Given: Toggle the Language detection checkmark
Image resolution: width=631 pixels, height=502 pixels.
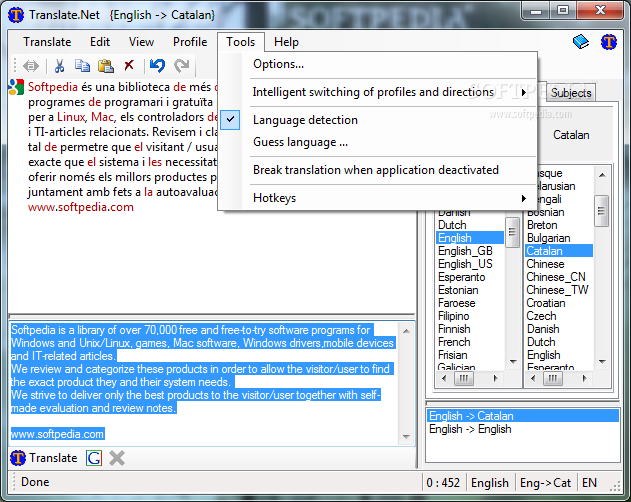Looking at the screenshot, I should tap(230, 120).
